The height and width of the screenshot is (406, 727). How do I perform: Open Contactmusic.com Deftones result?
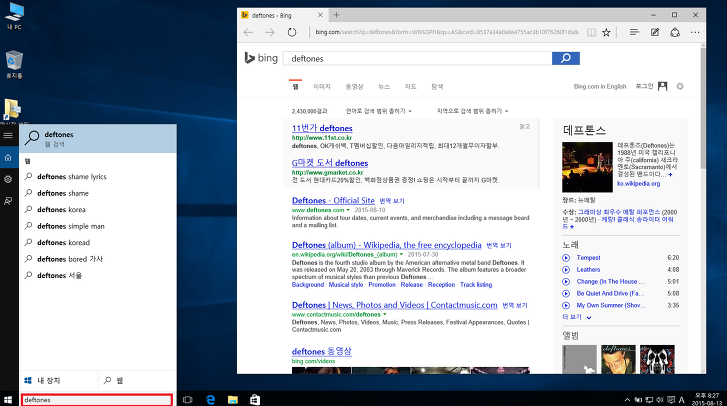pos(395,305)
